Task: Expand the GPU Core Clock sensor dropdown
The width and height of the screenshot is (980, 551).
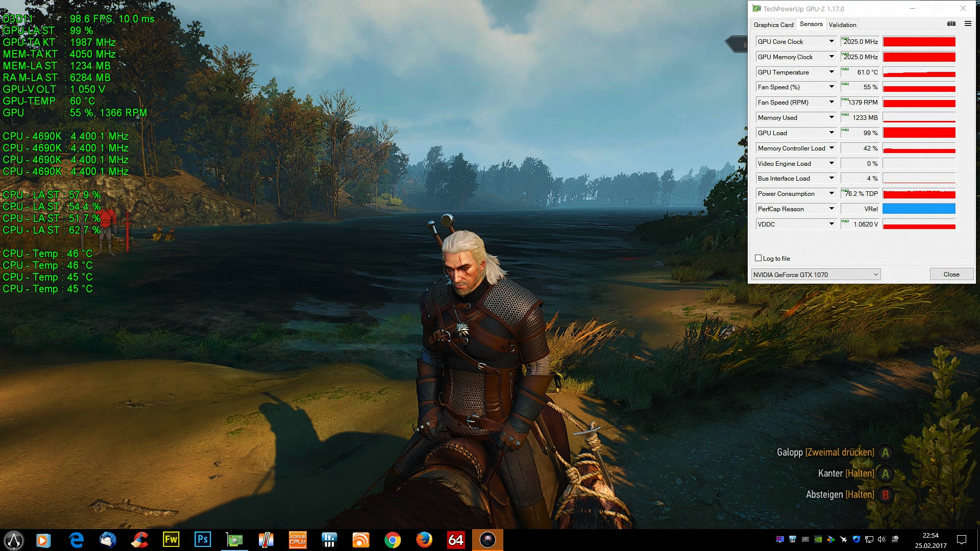Action: click(x=831, y=41)
